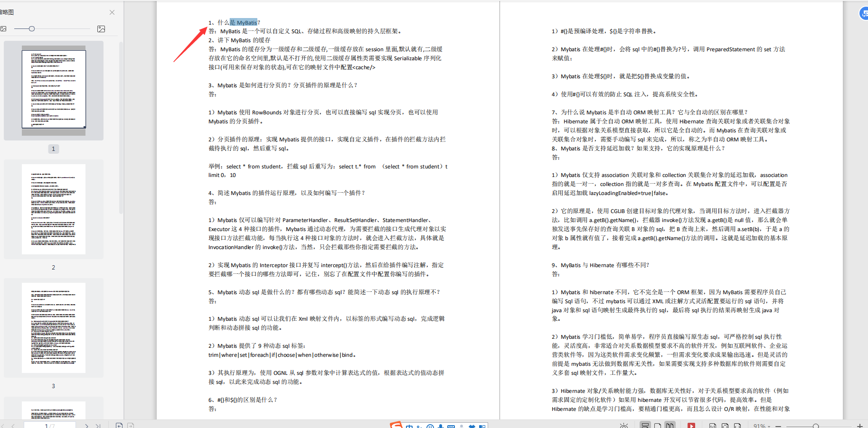The image size is (868, 428).
Task: Click the Sogou input method S logo
Action: pyautogui.click(x=396, y=425)
